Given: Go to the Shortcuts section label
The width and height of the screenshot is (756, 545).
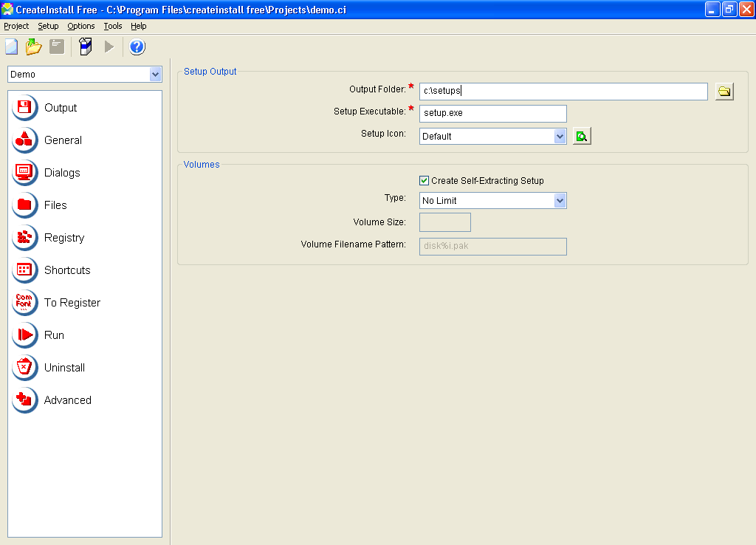Looking at the screenshot, I should (67, 270).
